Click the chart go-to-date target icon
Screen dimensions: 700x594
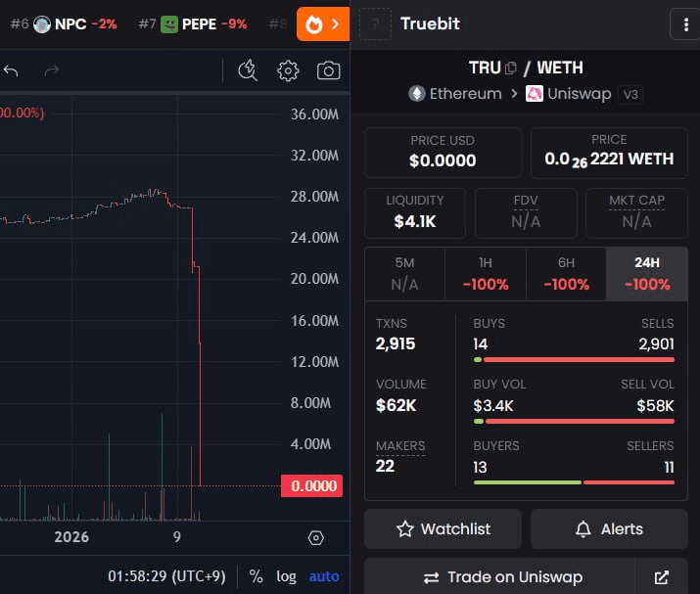(x=315, y=537)
